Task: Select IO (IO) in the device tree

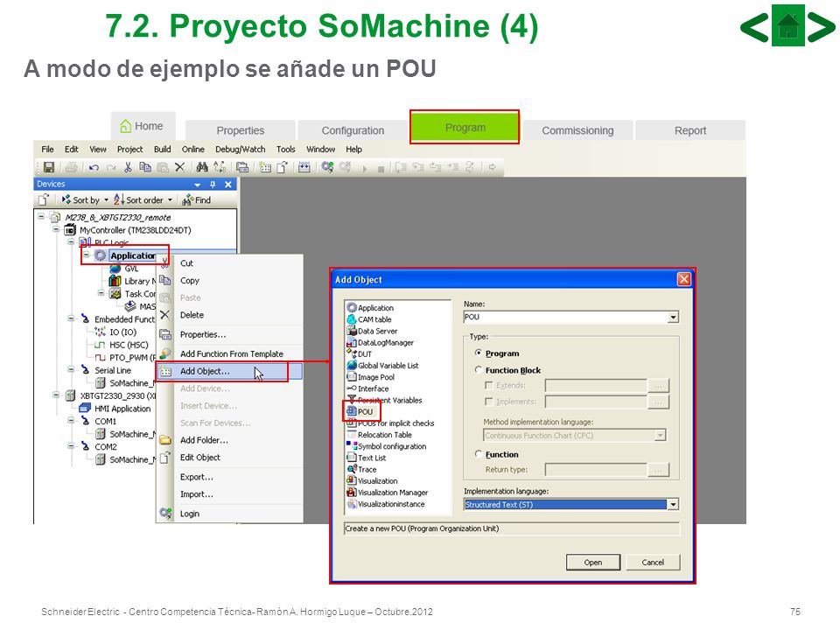Action: (x=116, y=332)
